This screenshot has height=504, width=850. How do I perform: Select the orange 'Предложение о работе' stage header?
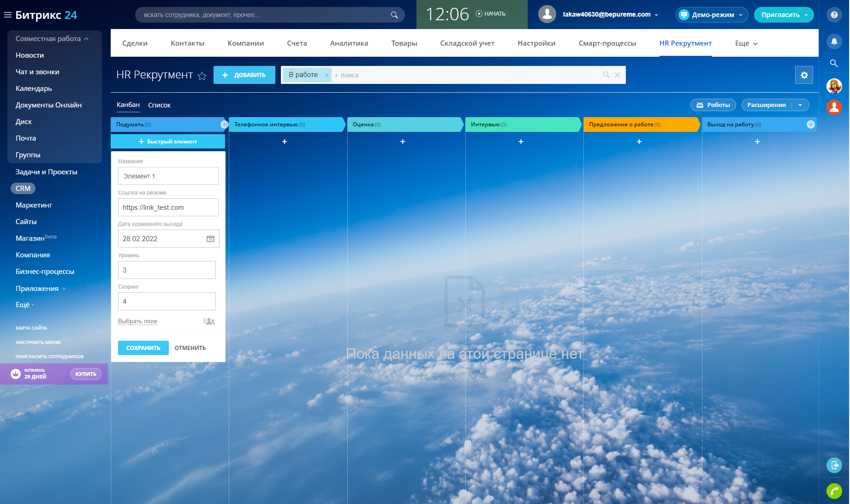click(640, 125)
